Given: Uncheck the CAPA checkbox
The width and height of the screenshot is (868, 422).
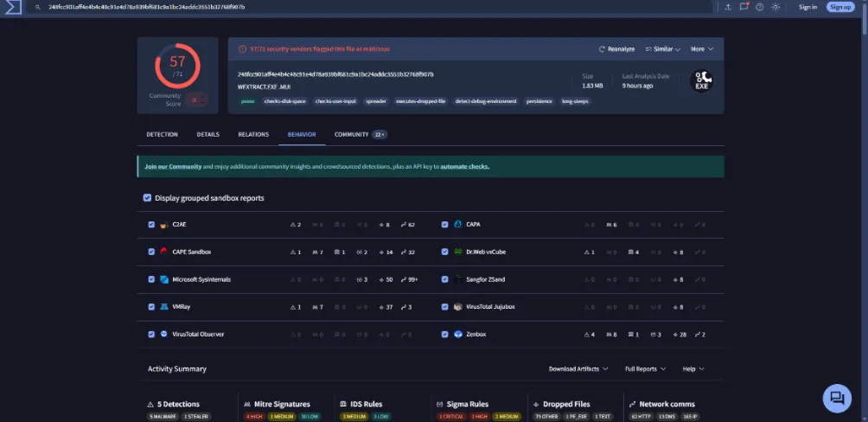Looking at the screenshot, I should [x=444, y=225].
